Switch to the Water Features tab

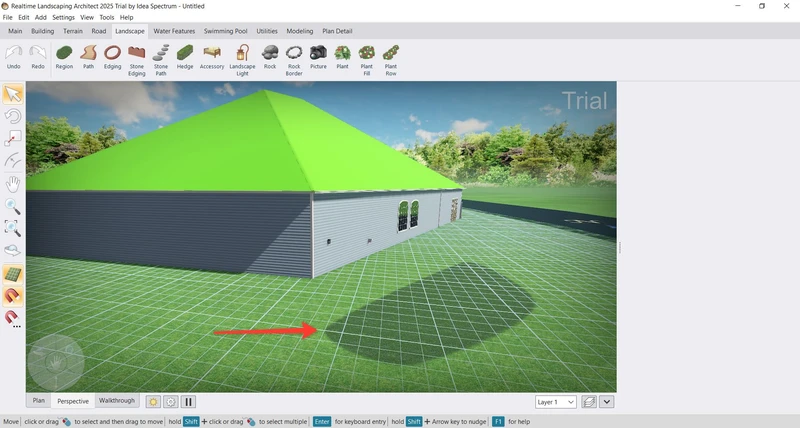(x=174, y=31)
